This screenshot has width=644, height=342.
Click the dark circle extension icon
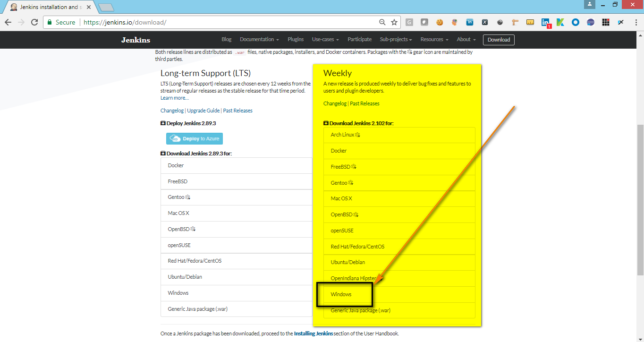tap(591, 22)
